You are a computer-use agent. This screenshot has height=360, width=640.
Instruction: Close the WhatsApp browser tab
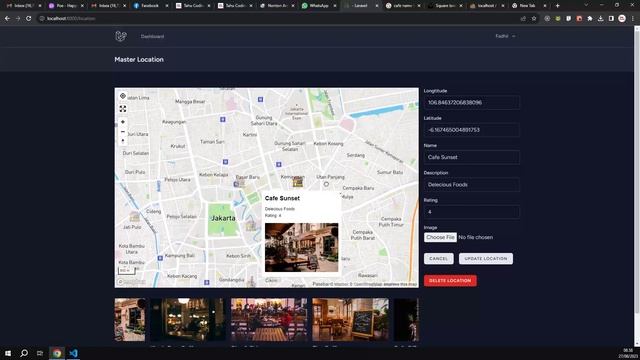click(x=335, y=6)
